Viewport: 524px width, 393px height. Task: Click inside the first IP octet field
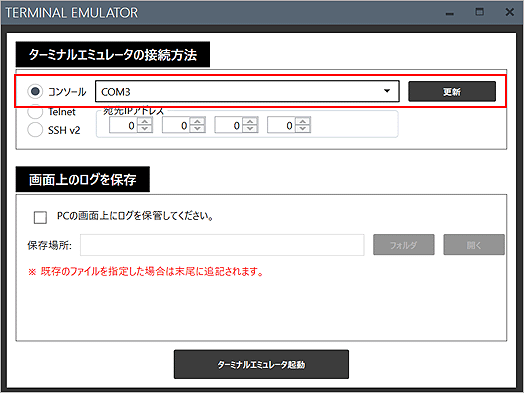click(123, 125)
